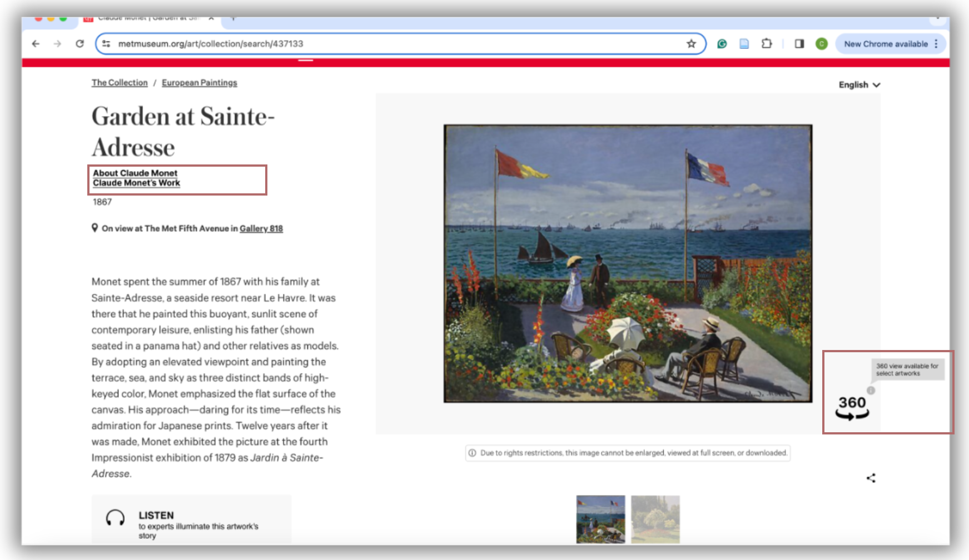Open the Extensions puzzle icon
This screenshot has height=560, width=969.
767,43
